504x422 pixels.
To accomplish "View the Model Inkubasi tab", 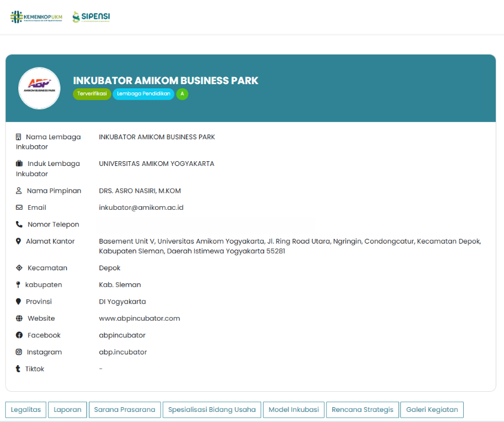I will pyautogui.click(x=294, y=410).
